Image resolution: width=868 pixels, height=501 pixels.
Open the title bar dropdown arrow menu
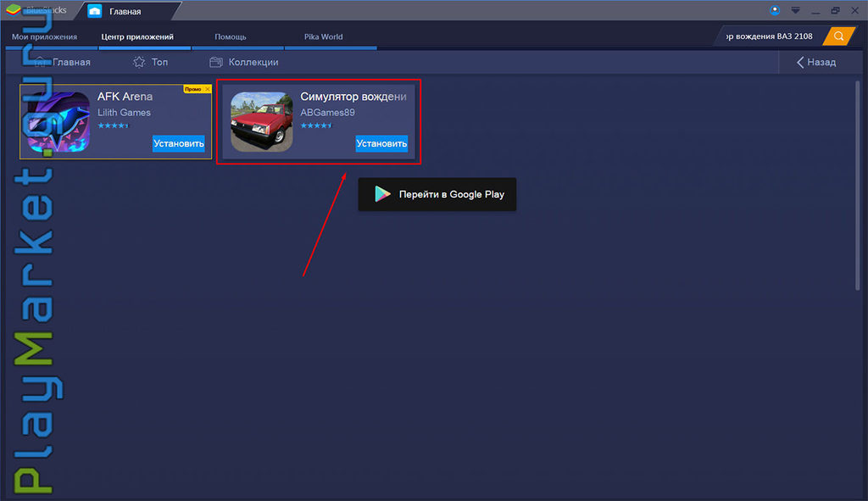(x=795, y=10)
